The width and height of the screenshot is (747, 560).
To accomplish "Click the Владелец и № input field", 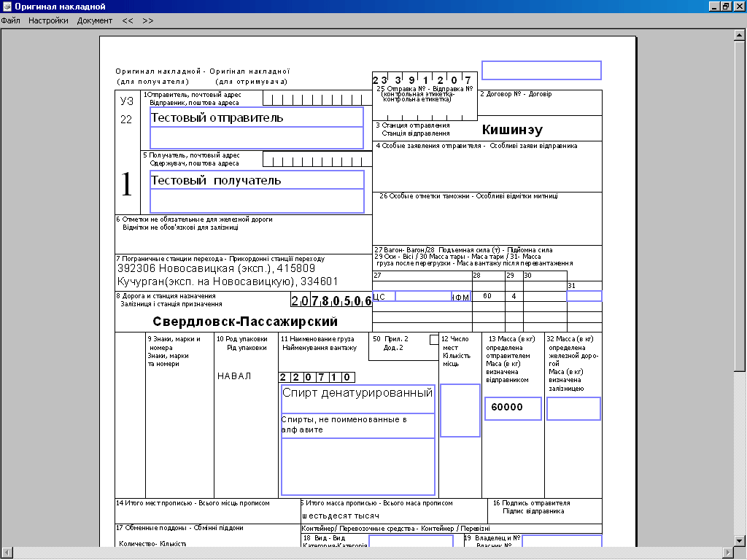I will click(x=562, y=541).
